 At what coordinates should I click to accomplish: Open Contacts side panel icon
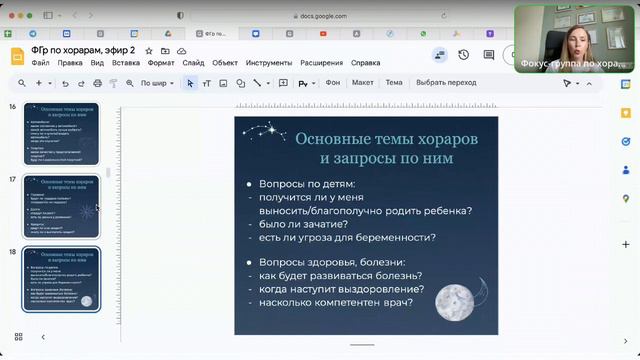click(626, 170)
